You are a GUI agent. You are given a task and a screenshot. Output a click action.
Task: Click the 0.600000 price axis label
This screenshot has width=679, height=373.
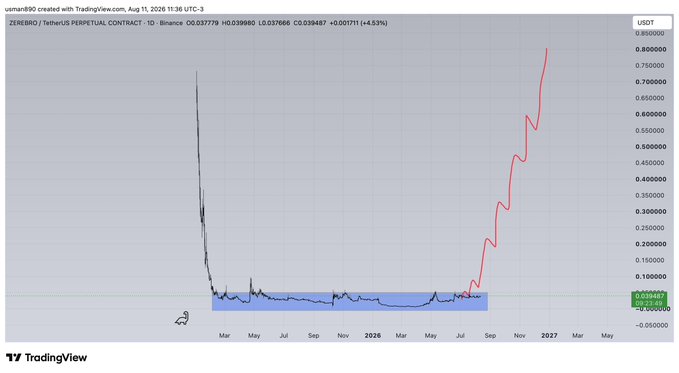[651, 114]
